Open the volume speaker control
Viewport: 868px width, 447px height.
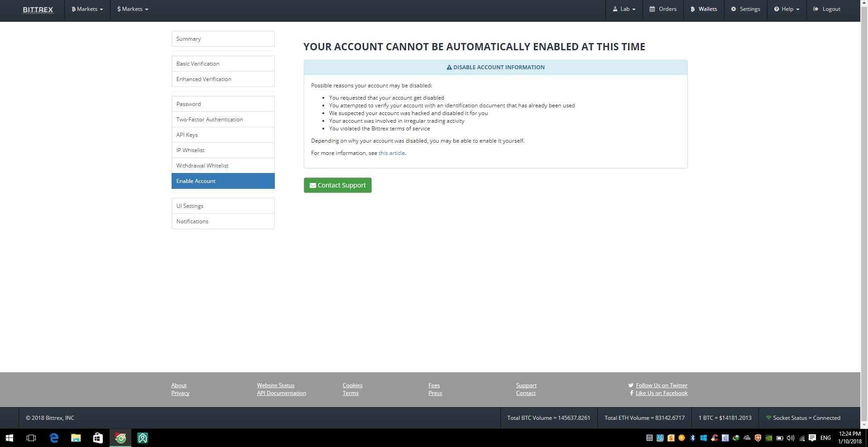pyautogui.click(x=791, y=438)
